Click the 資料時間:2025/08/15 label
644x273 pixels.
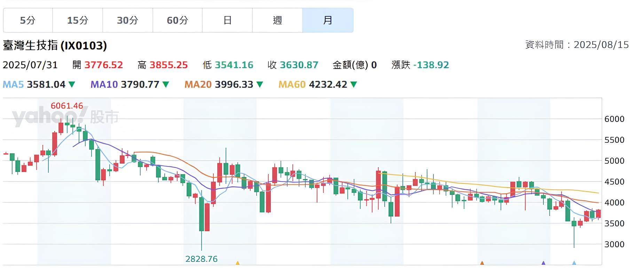(x=577, y=45)
